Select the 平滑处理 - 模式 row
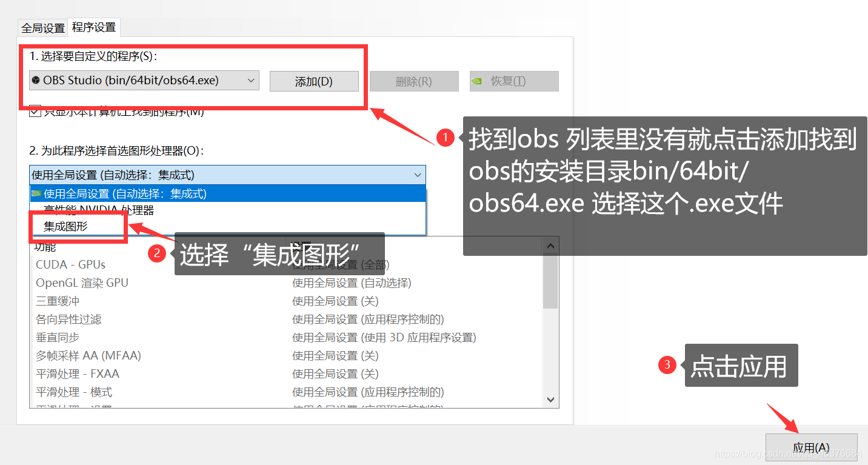This screenshot has height=465, width=868. point(286,392)
